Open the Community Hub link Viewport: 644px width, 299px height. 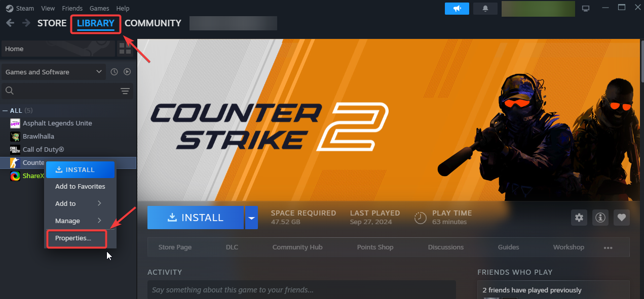[297, 247]
